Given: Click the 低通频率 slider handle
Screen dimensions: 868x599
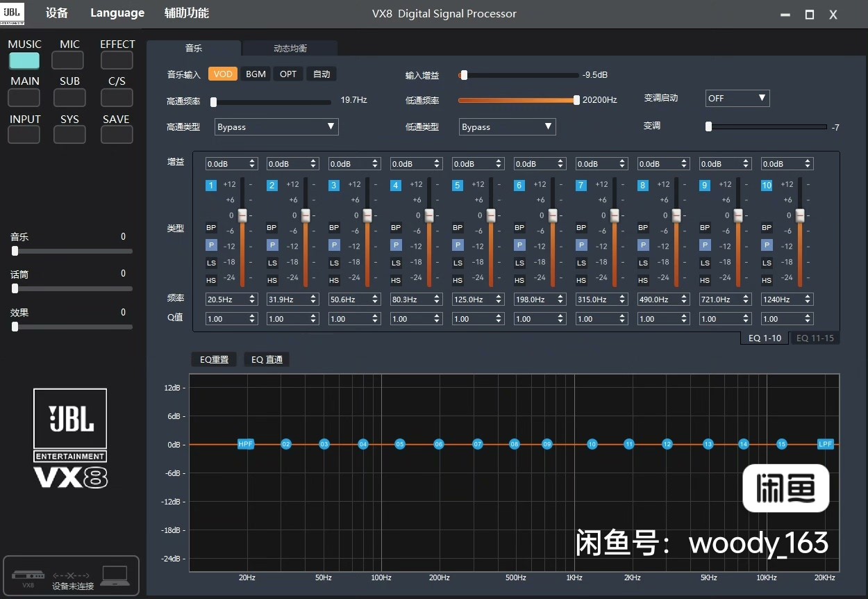Looking at the screenshot, I should click(x=576, y=100).
